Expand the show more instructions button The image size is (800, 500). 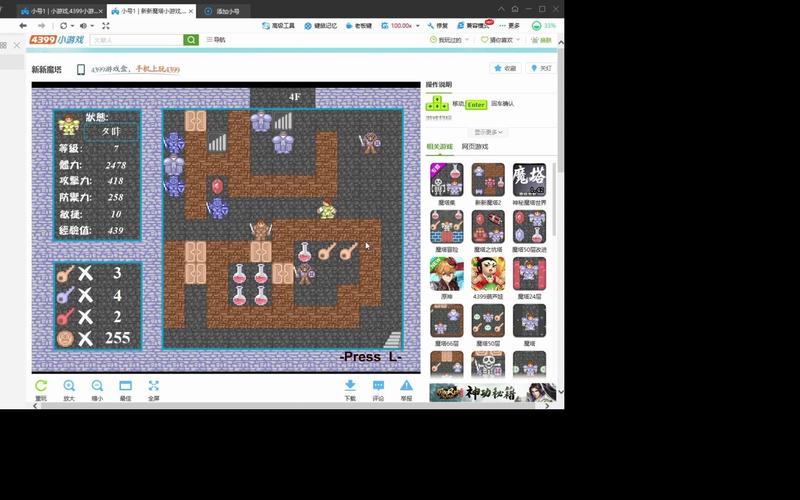[x=488, y=132]
